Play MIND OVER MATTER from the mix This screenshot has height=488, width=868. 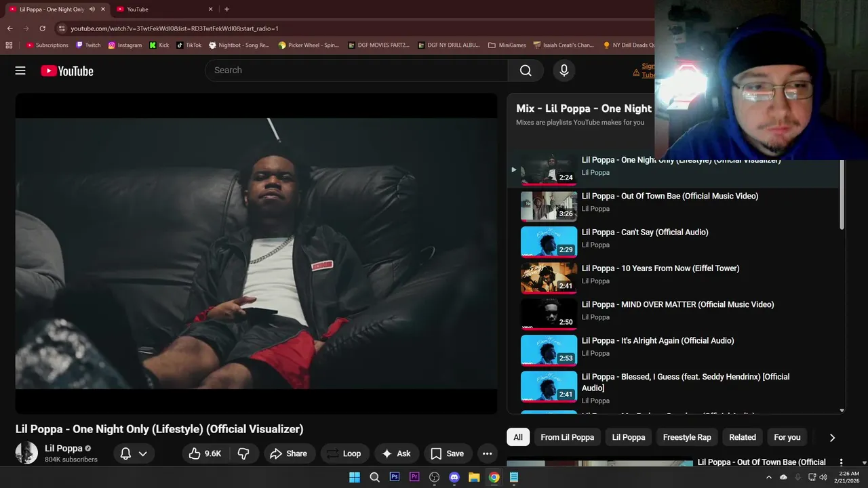677,304
